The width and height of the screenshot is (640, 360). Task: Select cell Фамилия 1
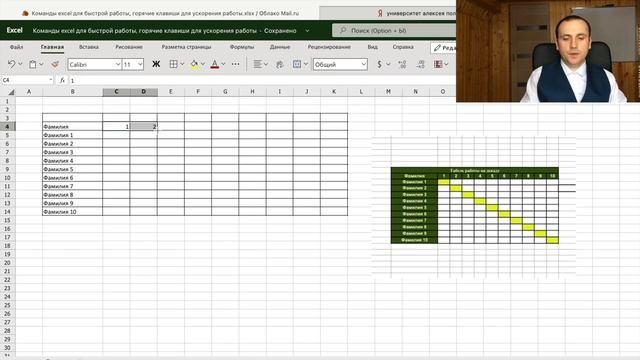[x=73, y=135]
